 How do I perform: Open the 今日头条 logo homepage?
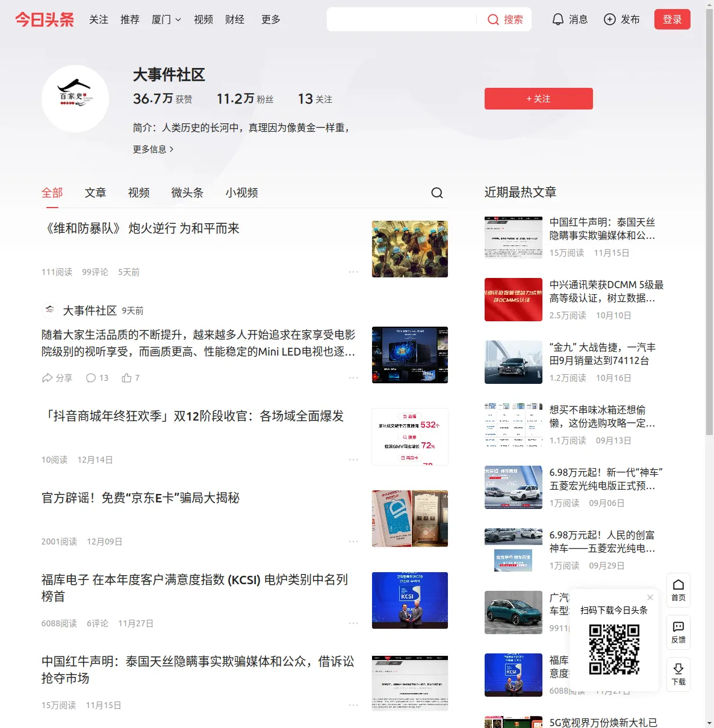tap(45, 19)
